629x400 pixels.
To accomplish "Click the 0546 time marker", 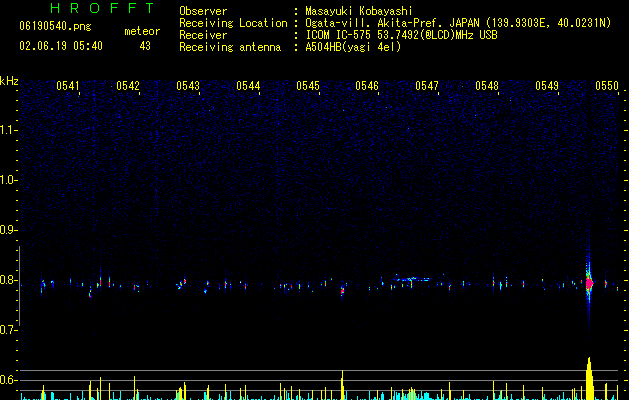I will (367, 86).
